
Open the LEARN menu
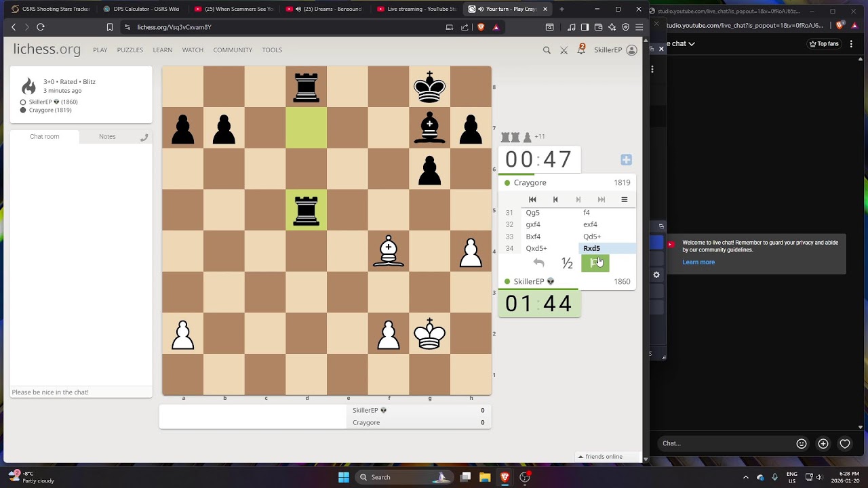coord(163,50)
